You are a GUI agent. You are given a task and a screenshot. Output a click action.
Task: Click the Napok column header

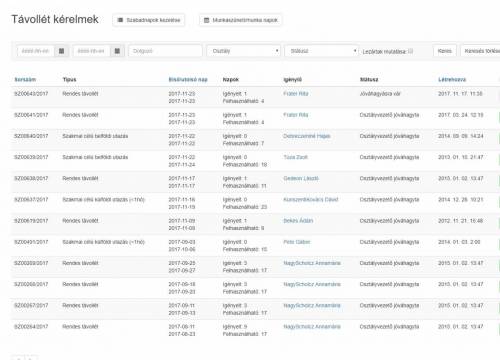(231, 80)
